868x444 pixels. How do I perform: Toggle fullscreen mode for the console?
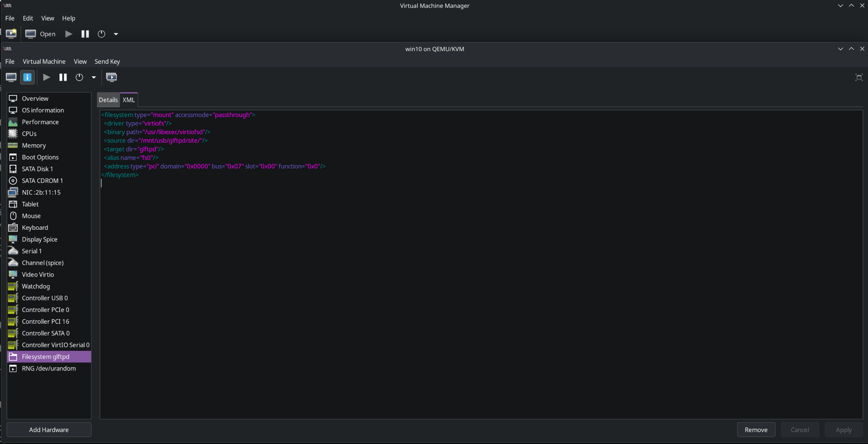pos(859,77)
